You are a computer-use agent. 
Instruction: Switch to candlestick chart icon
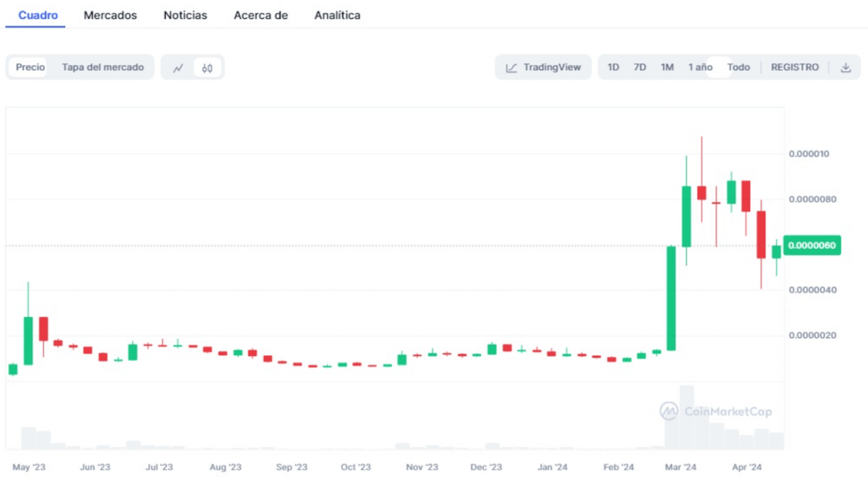point(208,68)
